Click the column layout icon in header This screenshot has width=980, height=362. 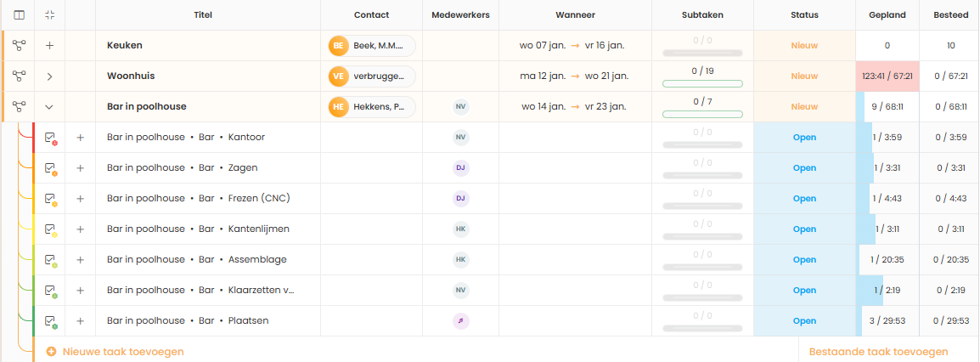pyautogui.click(x=19, y=14)
